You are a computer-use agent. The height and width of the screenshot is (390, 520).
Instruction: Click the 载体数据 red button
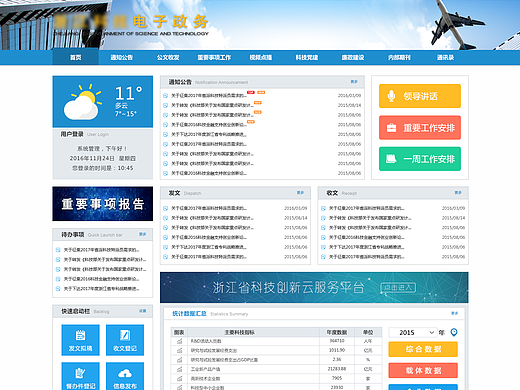pyautogui.click(x=423, y=370)
